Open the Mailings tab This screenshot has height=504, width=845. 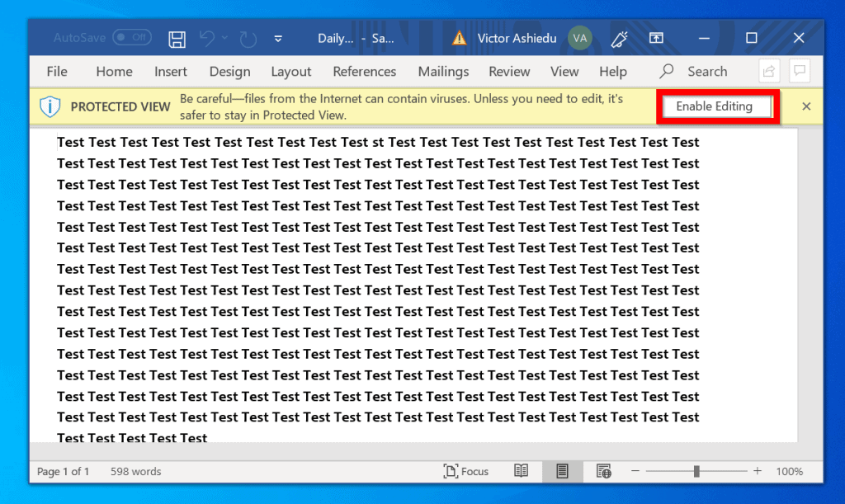(443, 72)
